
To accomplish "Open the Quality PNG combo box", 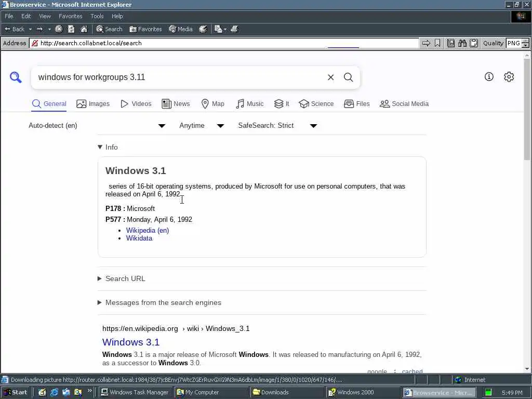I will [517, 43].
